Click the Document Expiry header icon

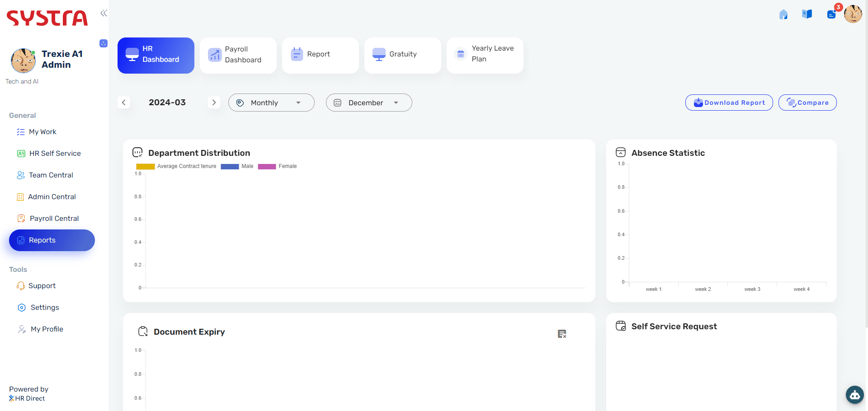pos(143,332)
